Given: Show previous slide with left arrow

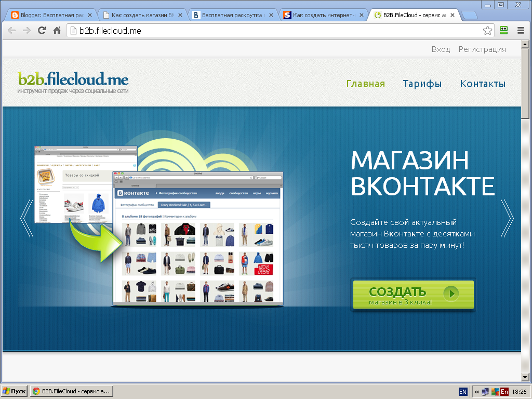Looking at the screenshot, I should 27,218.
